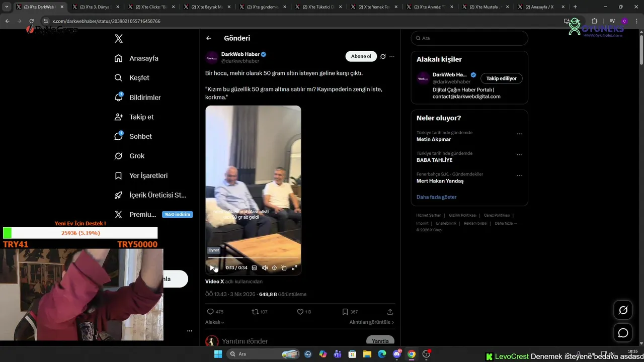Play the video
The image size is (644, 362).
click(x=212, y=268)
